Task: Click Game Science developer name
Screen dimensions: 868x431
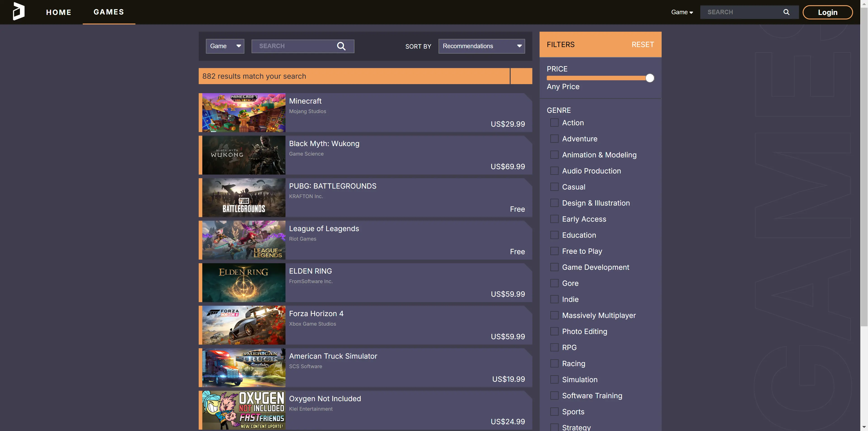Action: [x=306, y=154]
